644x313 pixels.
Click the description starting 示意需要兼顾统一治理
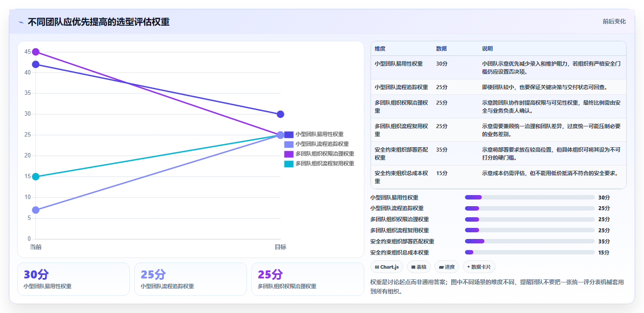coord(551,130)
